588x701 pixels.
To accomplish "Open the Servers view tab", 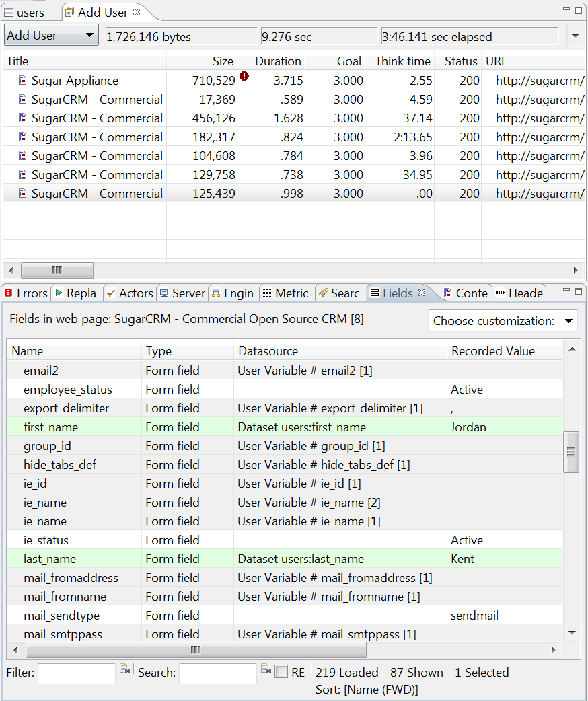I will [182, 293].
